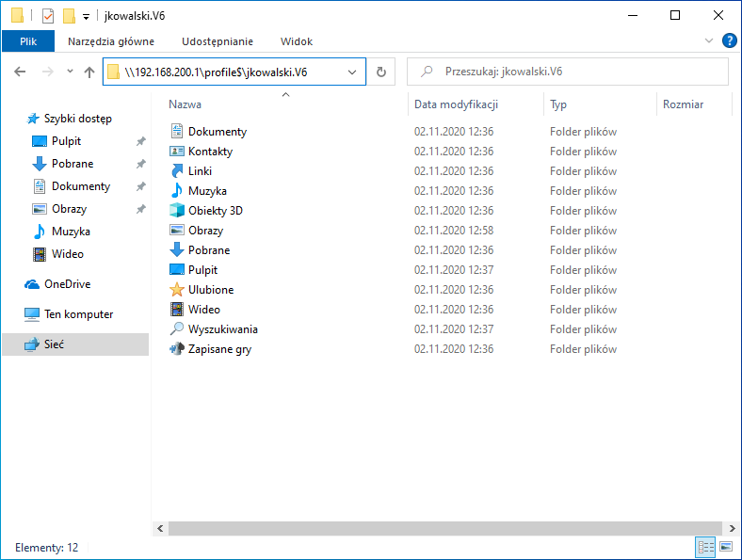The width and height of the screenshot is (742, 560).
Task: Click the modification date of Wyszukiwania row
Action: pos(454,329)
